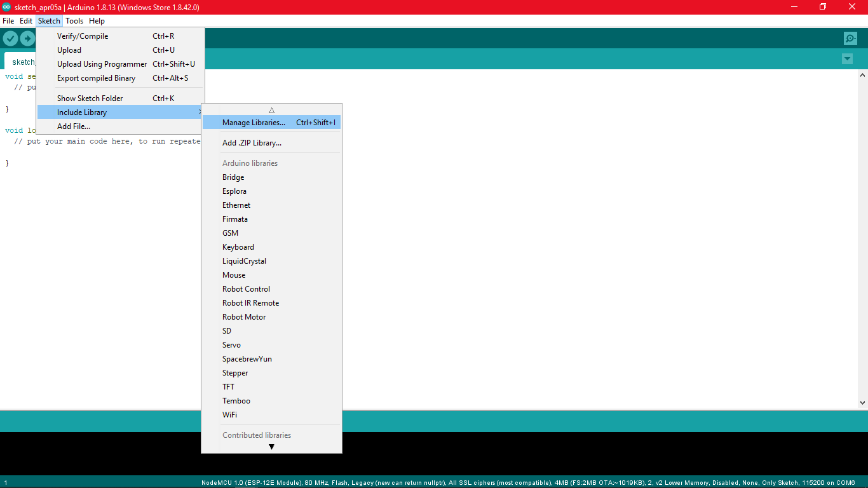Click the closing brace of loop function

7,163
